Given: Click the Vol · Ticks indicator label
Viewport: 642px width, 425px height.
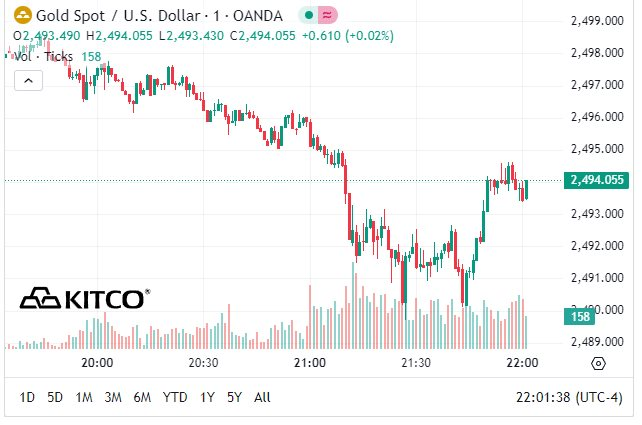Looking at the screenshot, I should [x=43, y=56].
